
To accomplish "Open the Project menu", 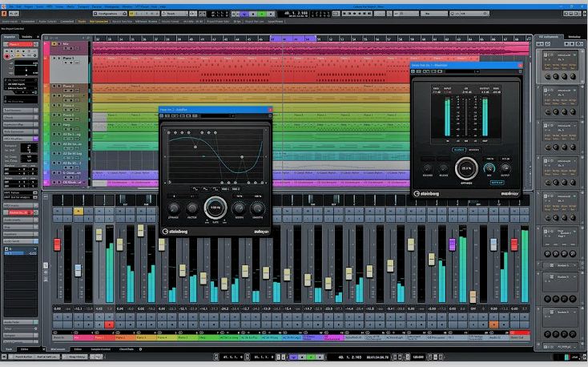I will tap(29, 6).
